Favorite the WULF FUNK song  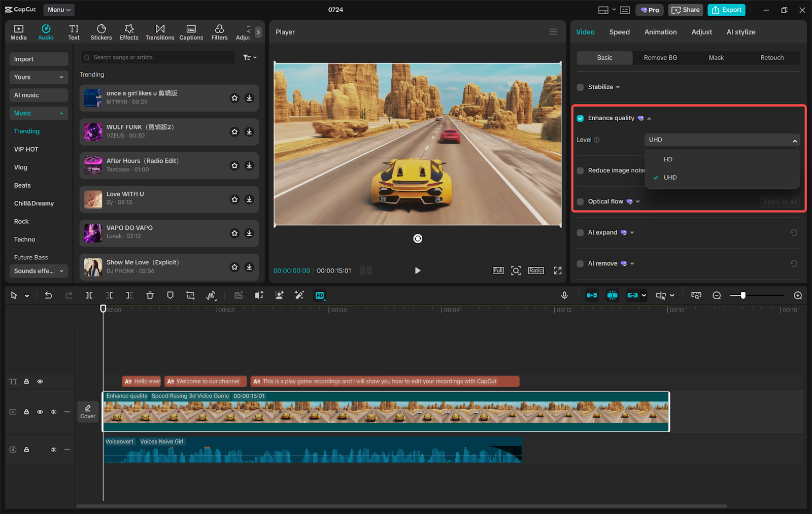pos(234,132)
